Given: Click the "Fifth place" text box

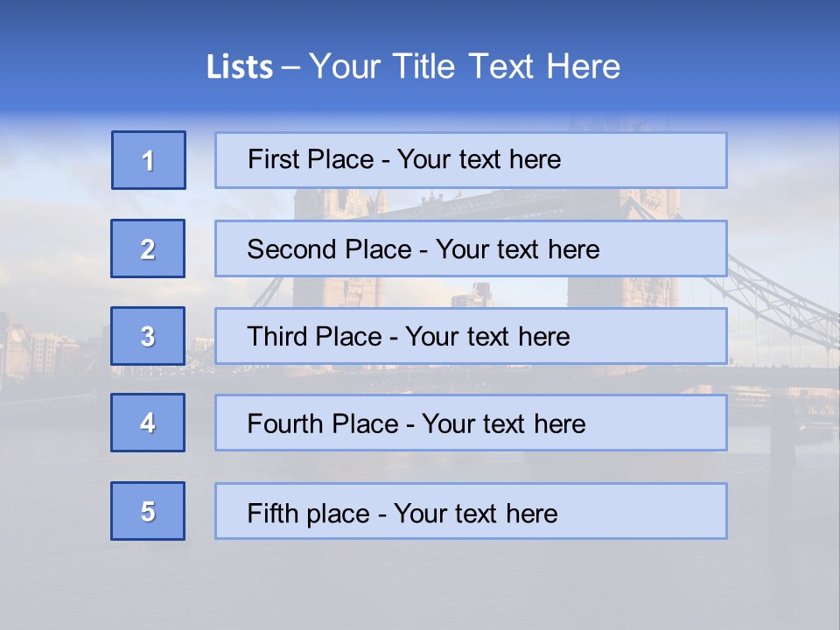Looking at the screenshot, I should click(471, 511).
